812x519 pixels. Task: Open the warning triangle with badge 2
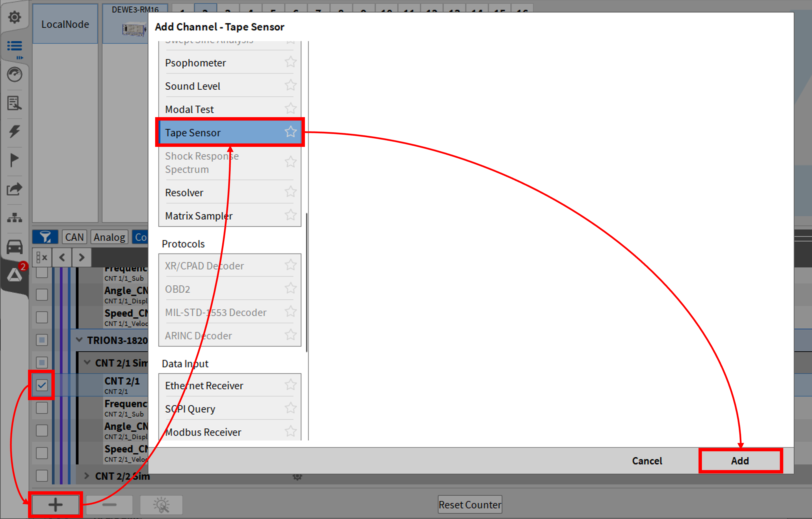tap(15, 275)
